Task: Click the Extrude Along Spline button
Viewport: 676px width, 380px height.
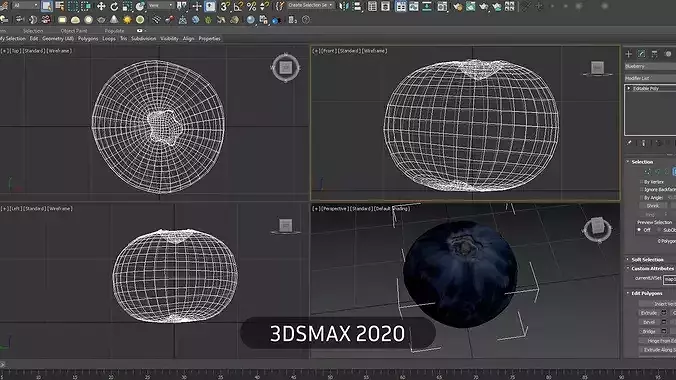Action: point(657,350)
